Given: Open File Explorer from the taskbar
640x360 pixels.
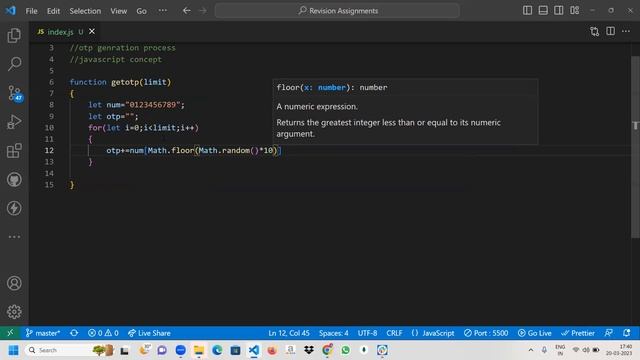Looking at the screenshot, I should 199,350.
